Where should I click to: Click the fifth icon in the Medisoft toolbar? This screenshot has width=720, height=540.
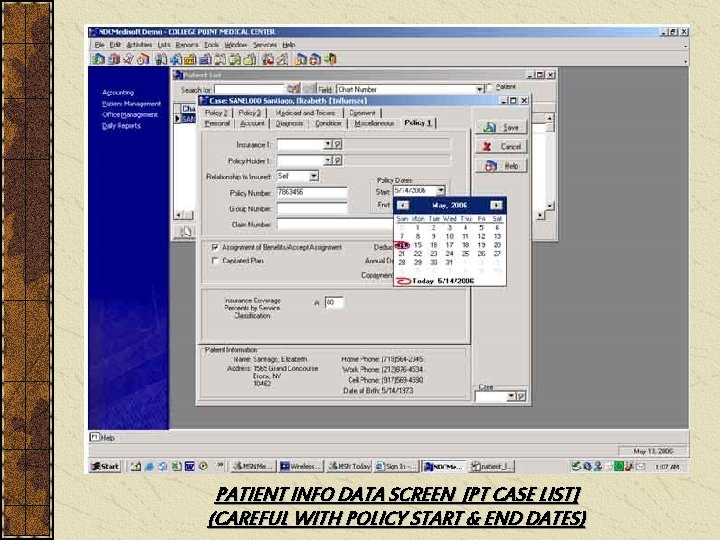[x=159, y=59]
